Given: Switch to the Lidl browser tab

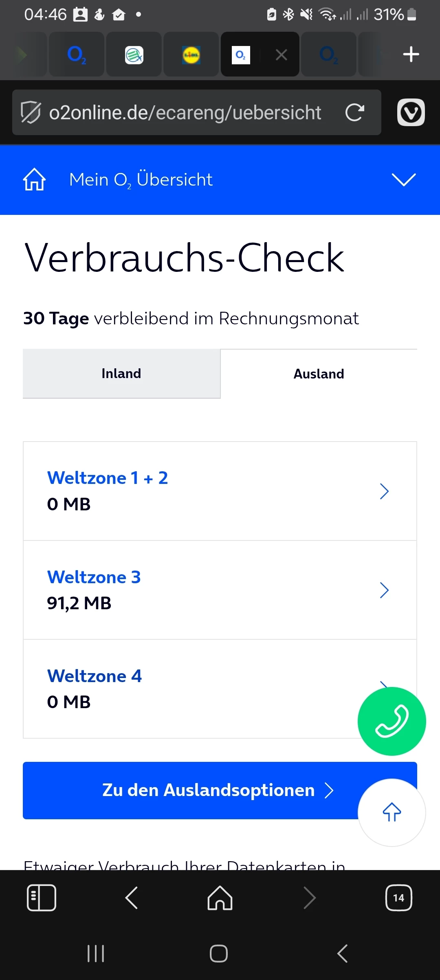Looking at the screenshot, I should 191,55.
